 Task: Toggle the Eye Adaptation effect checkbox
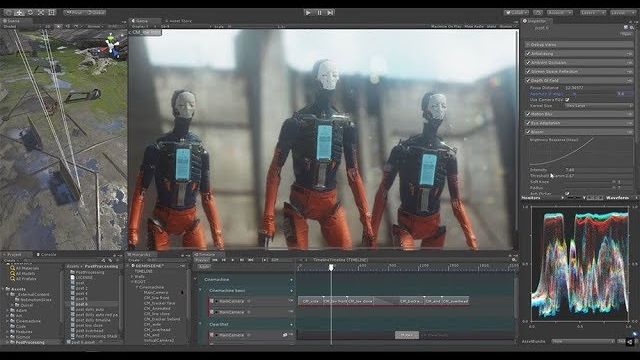(528, 123)
